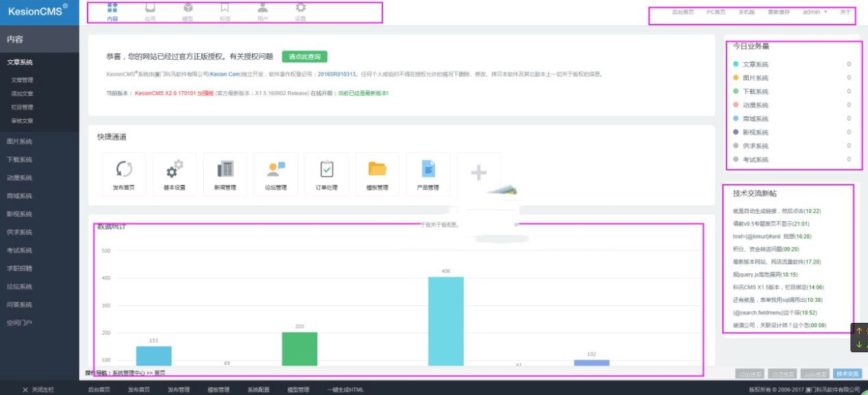Viewport: 868px width, 395px height.
Task: Open the 关于 link
Action: pyautogui.click(x=846, y=12)
